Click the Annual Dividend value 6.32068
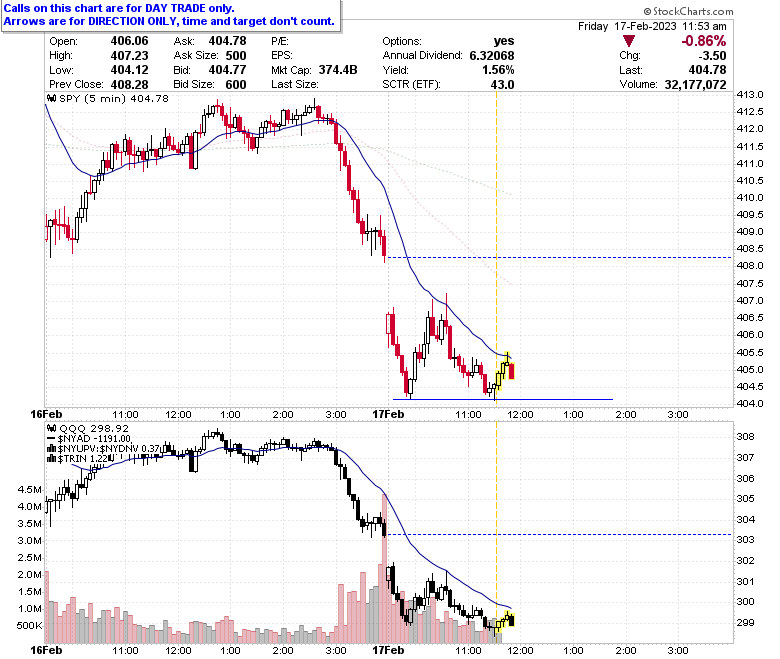The width and height of the screenshot is (780, 659). point(492,55)
